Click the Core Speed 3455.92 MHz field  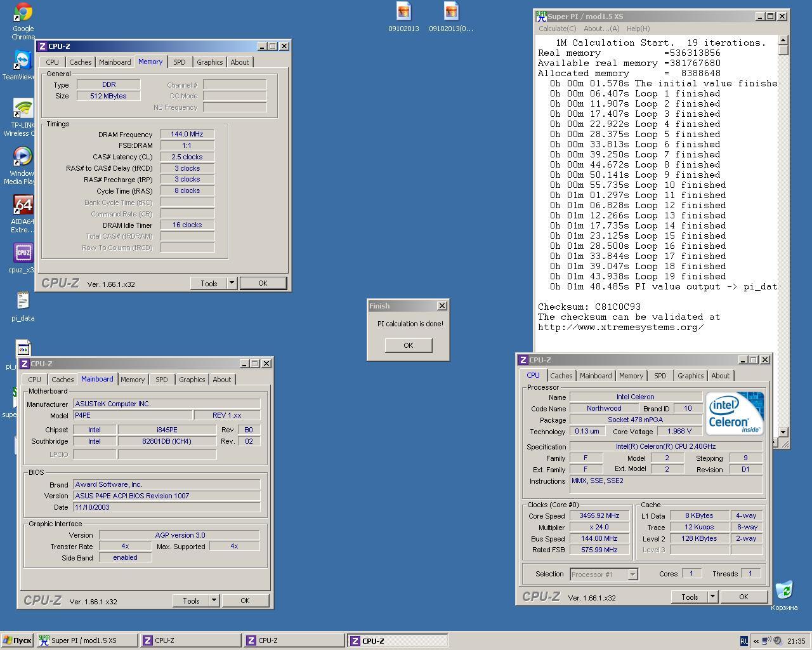click(599, 515)
